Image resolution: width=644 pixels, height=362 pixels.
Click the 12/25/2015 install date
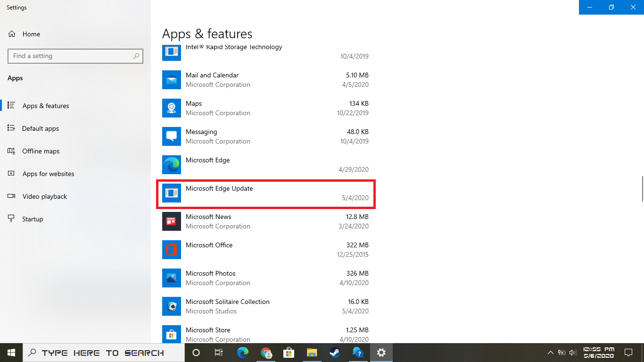point(353,254)
